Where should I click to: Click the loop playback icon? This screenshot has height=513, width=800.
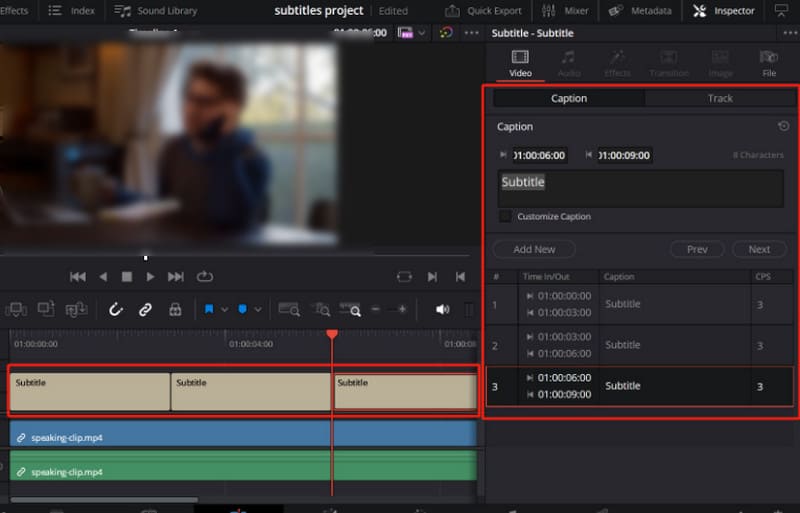[205, 277]
